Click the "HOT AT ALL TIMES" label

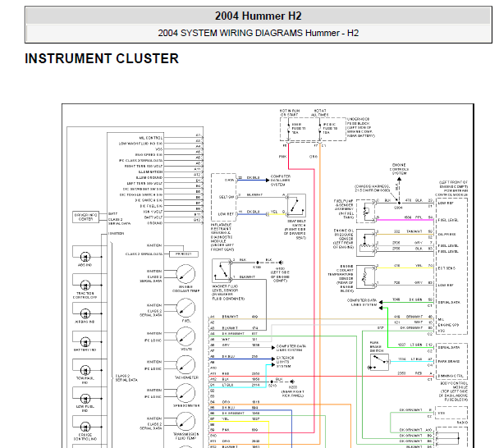pyautogui.click(x=320, y=112)
